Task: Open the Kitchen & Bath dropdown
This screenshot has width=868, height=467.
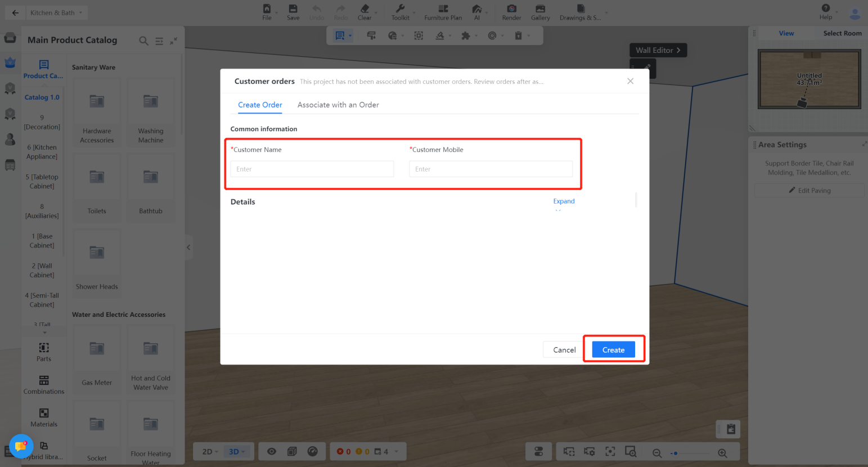Action: click(56, 12)
